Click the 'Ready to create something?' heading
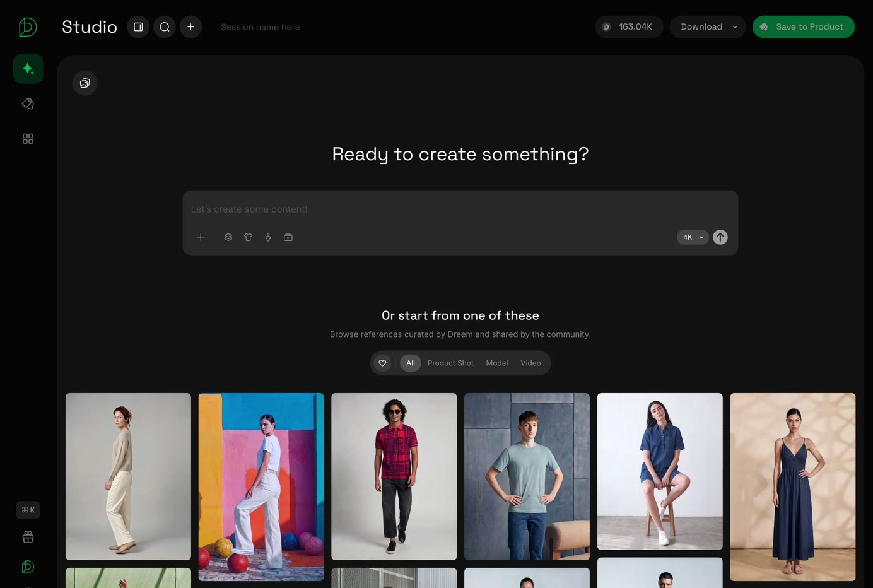 (460, 155)
